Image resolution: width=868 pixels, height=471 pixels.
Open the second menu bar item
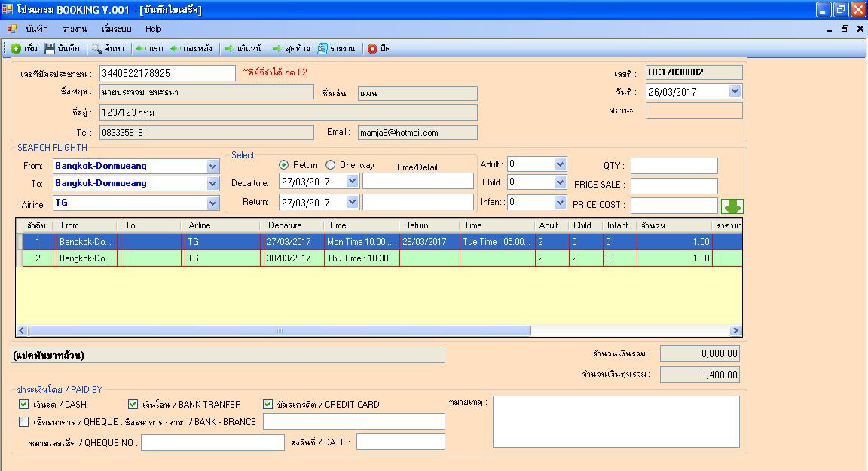(75, 29)
